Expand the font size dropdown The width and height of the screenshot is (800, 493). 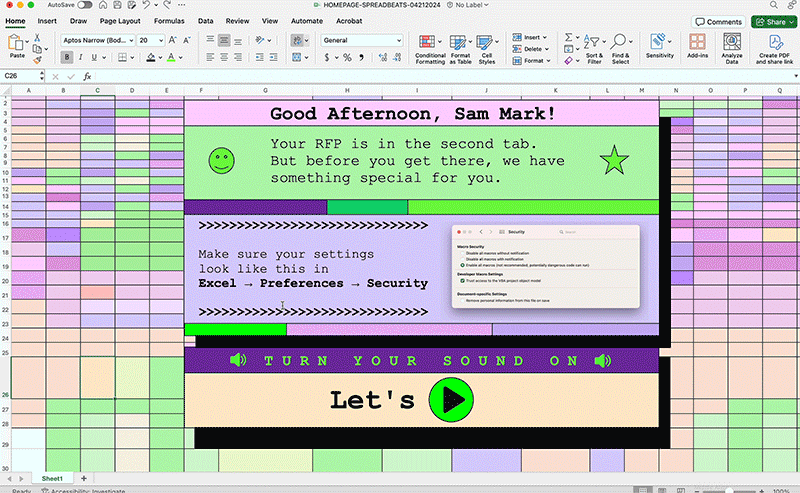click(x=162, y=40)
